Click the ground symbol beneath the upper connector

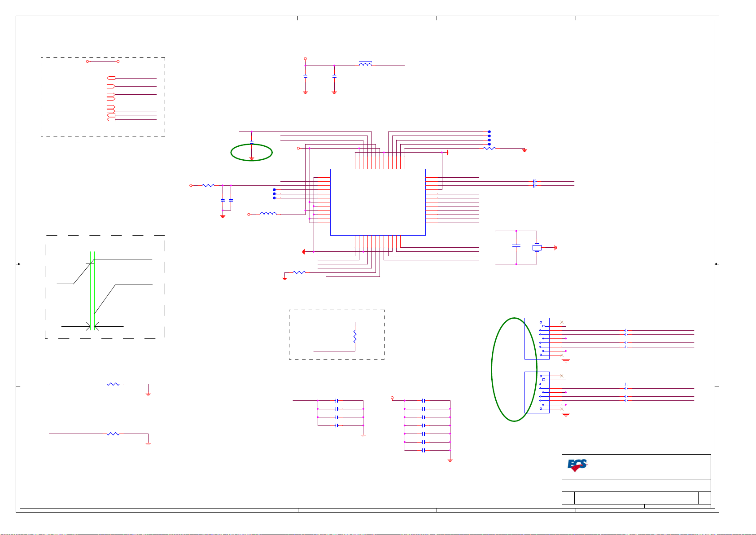click(566, 361)
